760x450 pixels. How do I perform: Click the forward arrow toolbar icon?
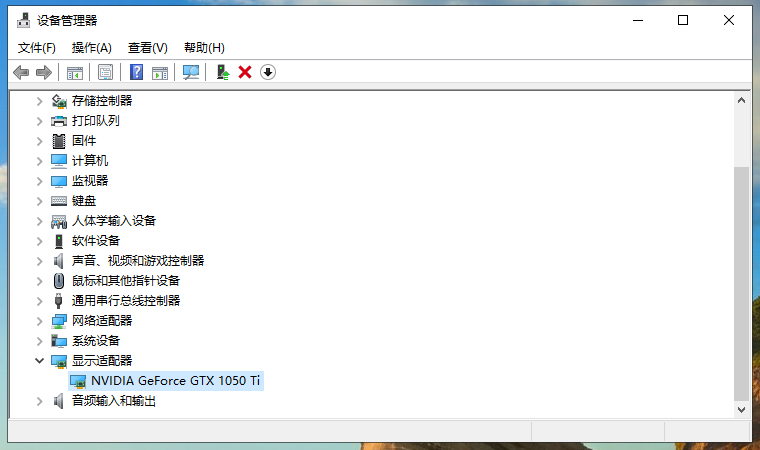(x=43, y=72)
